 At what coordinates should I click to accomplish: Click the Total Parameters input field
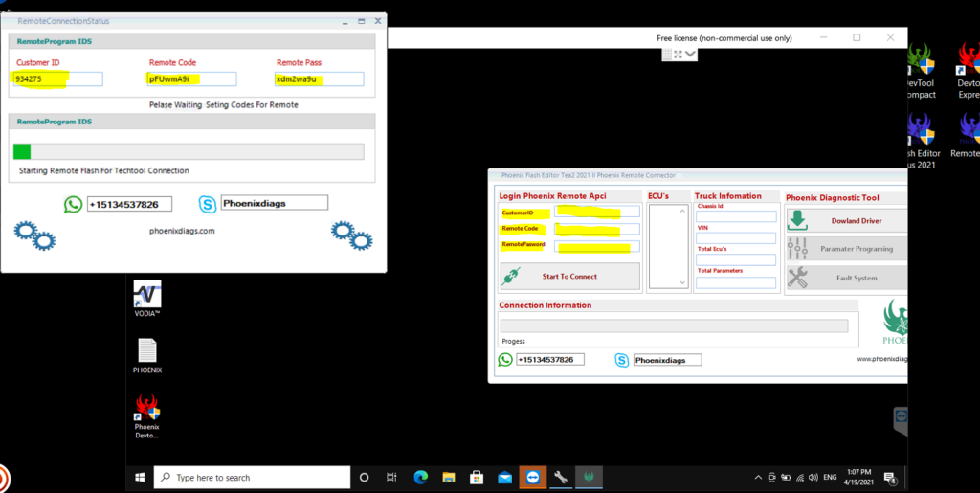[736, 282]
